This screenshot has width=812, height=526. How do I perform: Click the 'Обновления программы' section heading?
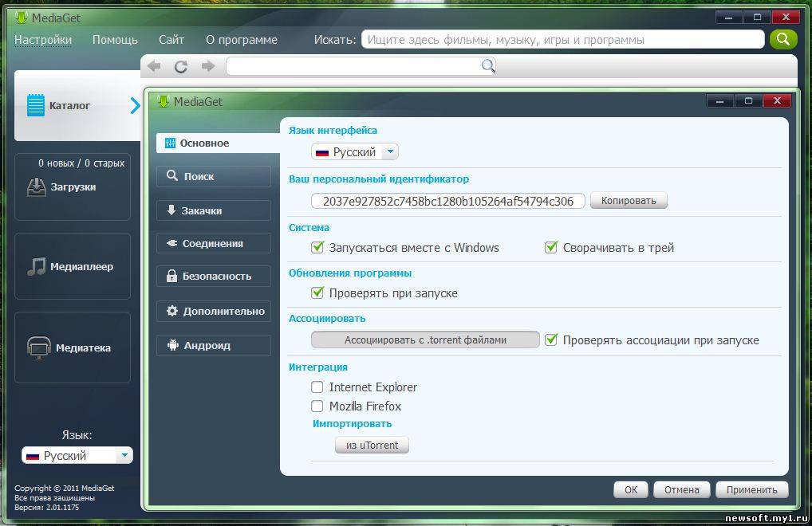[x=350, y=273]
